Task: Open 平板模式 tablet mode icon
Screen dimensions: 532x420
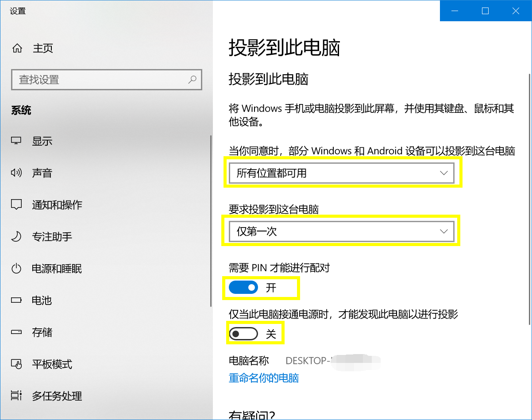Action: (16, 364)
